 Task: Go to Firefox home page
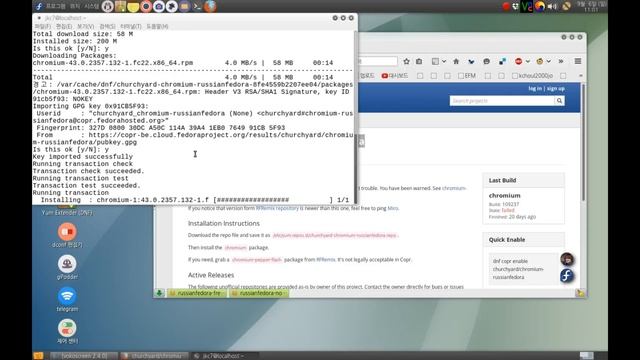tap(456, 61)
